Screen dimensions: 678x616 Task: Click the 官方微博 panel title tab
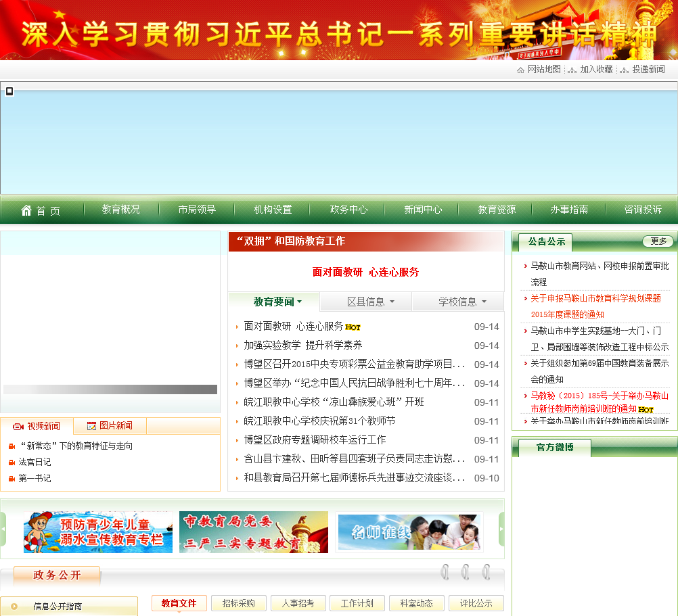(555, 447)
